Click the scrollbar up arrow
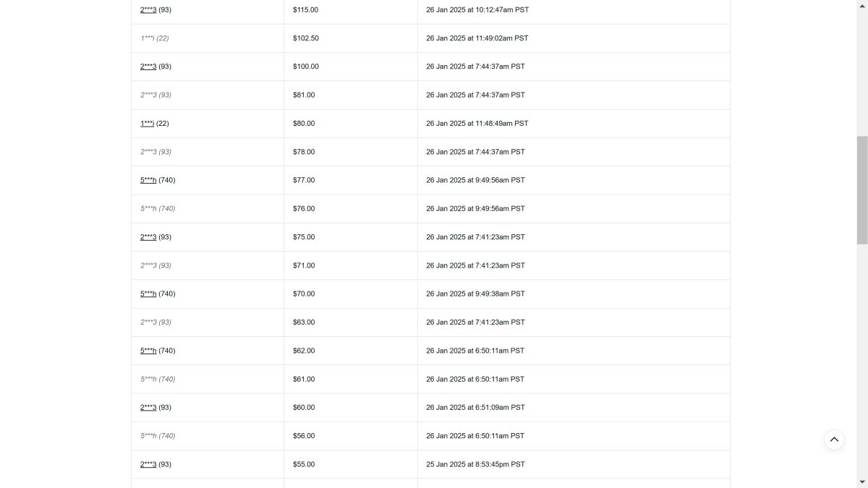Viewport: 868px width, 488px height. [x=862, y=5]
